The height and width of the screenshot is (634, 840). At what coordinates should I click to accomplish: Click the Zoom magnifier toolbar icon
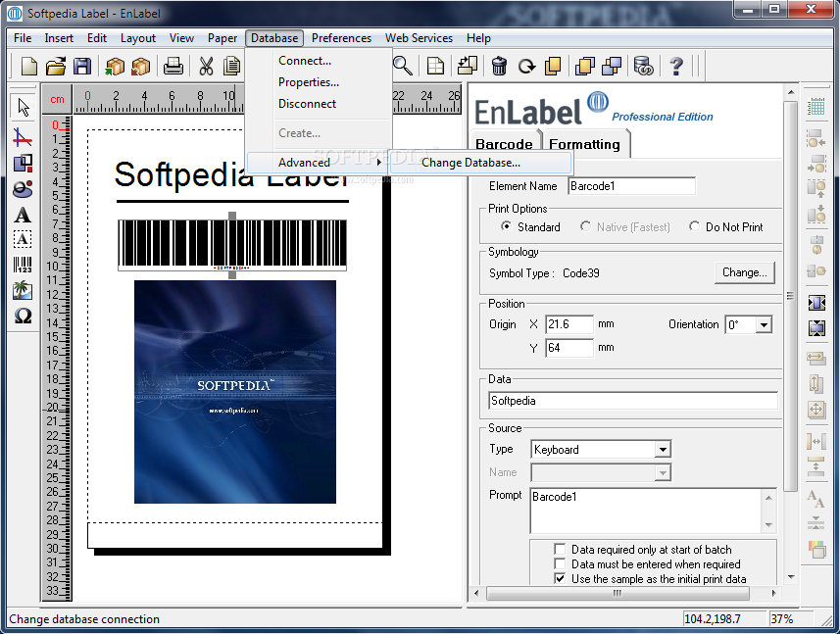(x=402, y=66)
